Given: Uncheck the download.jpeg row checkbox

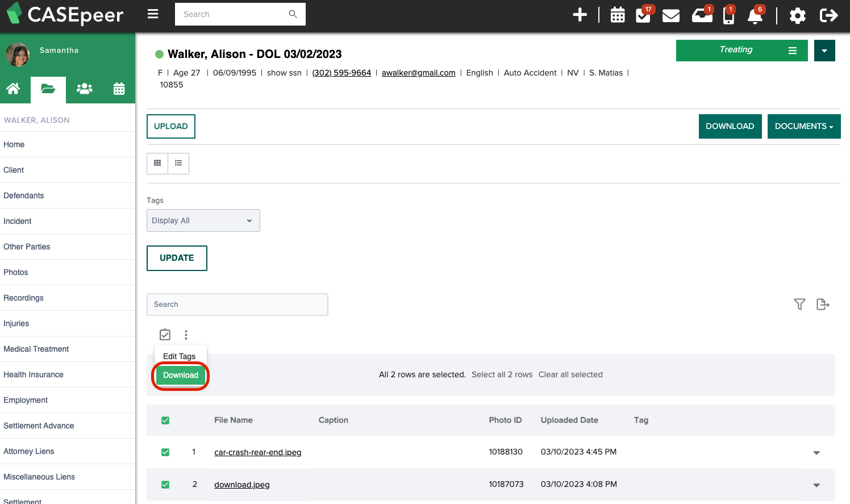Looking at the screenshot, I should [x=165, y=485].
